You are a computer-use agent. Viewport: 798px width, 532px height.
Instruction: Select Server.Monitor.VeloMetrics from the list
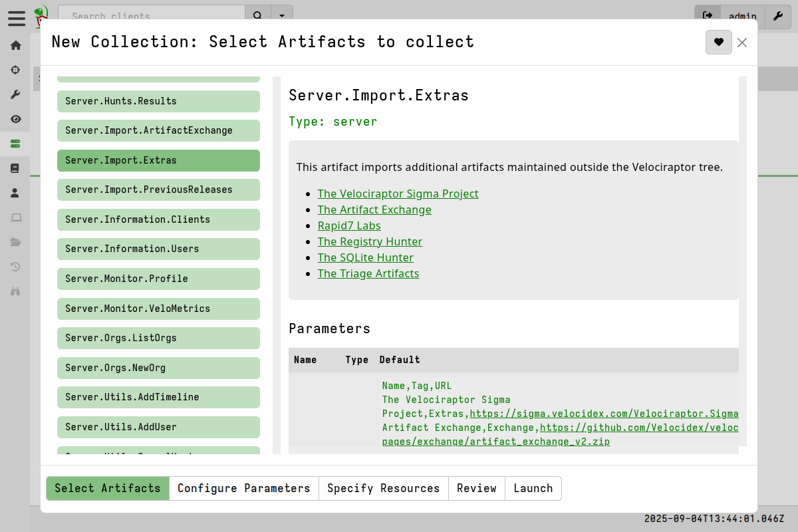(158, 309)
